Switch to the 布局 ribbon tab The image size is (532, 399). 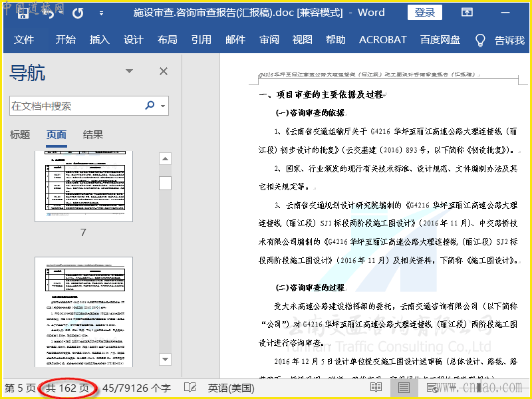pos(168,40)
